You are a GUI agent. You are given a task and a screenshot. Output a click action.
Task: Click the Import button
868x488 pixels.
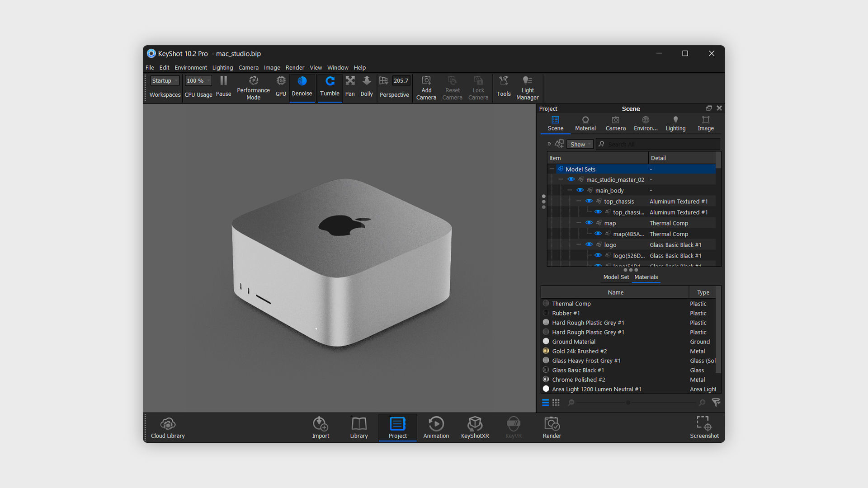coord(321,427)
